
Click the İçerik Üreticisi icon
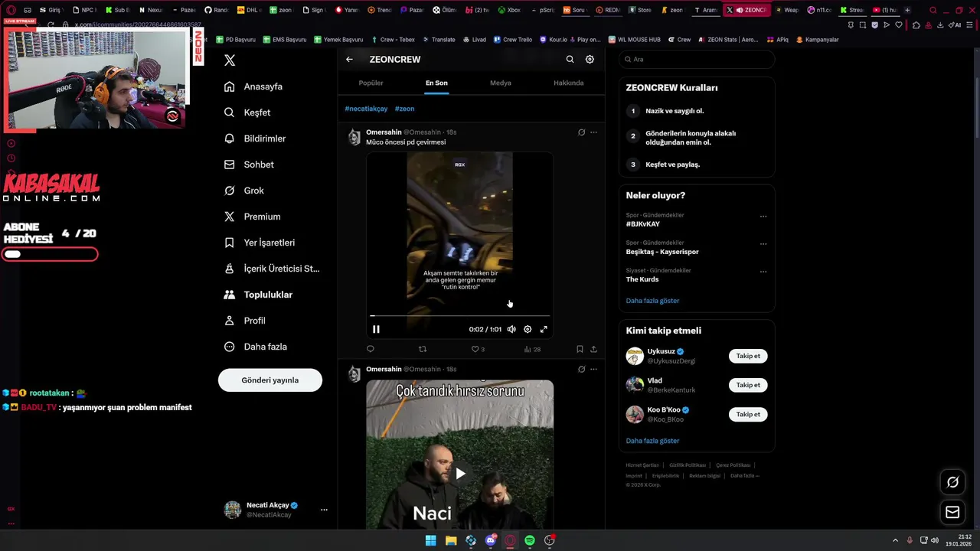point(229,269)
